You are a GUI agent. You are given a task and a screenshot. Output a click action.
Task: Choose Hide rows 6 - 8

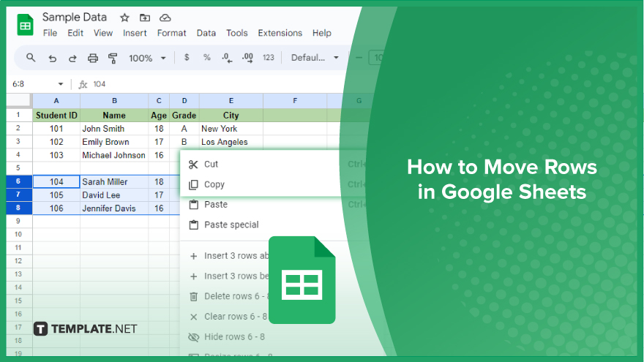point(225,337)
